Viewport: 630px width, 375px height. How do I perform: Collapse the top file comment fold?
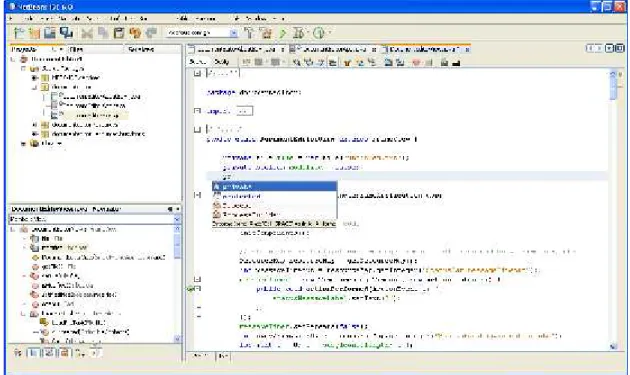tap(197, 73)
